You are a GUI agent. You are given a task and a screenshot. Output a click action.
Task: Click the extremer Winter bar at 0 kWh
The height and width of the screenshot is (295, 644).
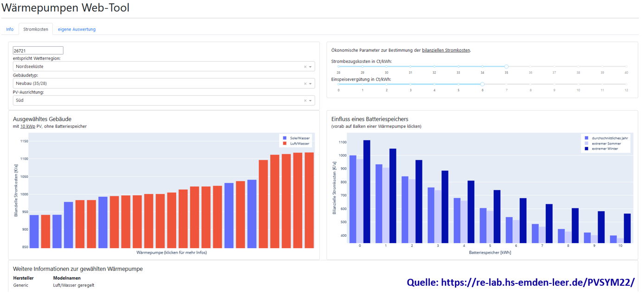click(367, 192)
